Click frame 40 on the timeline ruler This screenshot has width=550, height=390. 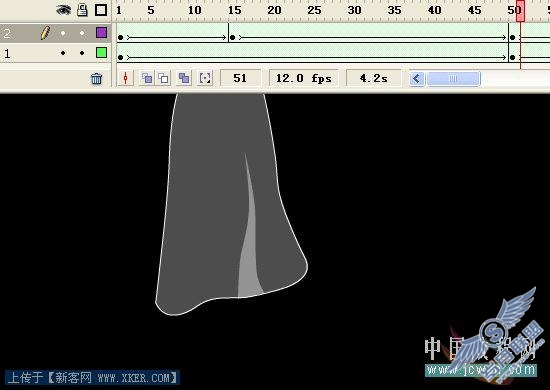coord(434,10)
